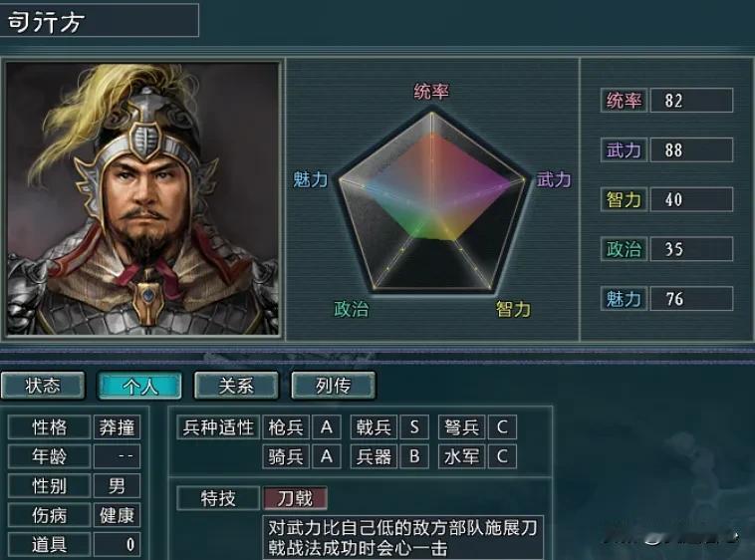Open the 关系 tab
This screenshot has height=560, width=755.
(236, 386)
